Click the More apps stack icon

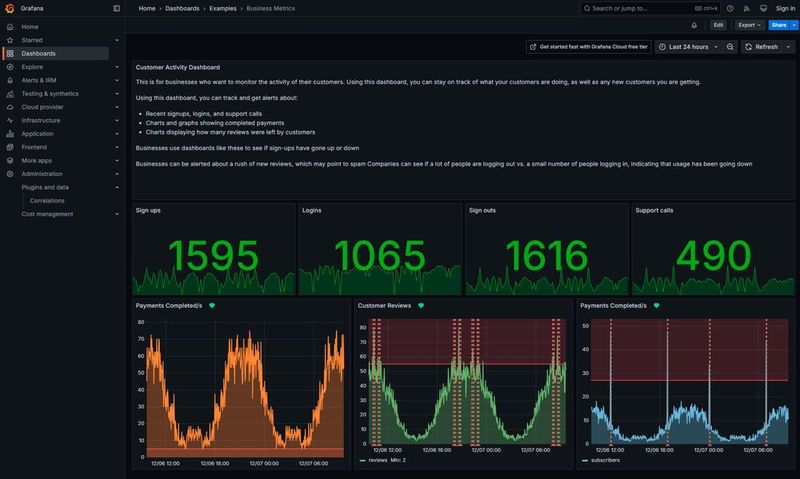10,160
